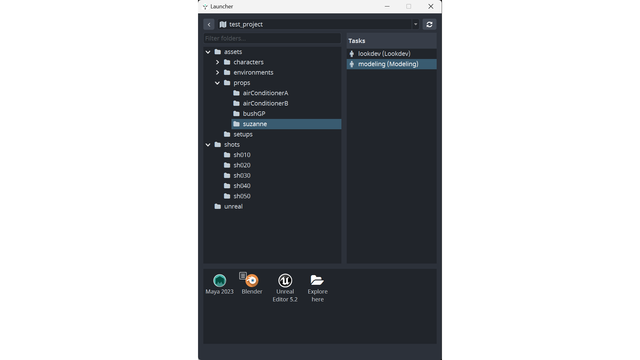Select the modeling (Modeling) task

[391, 64]
